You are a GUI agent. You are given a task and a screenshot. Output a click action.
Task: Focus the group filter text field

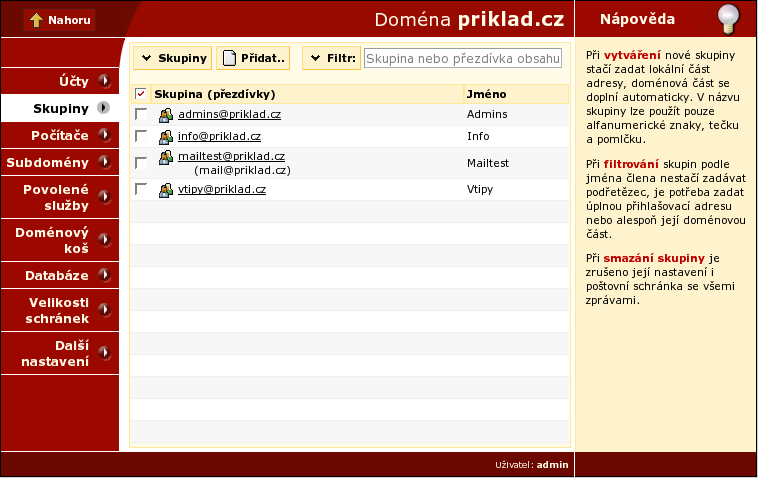(462, 58)
